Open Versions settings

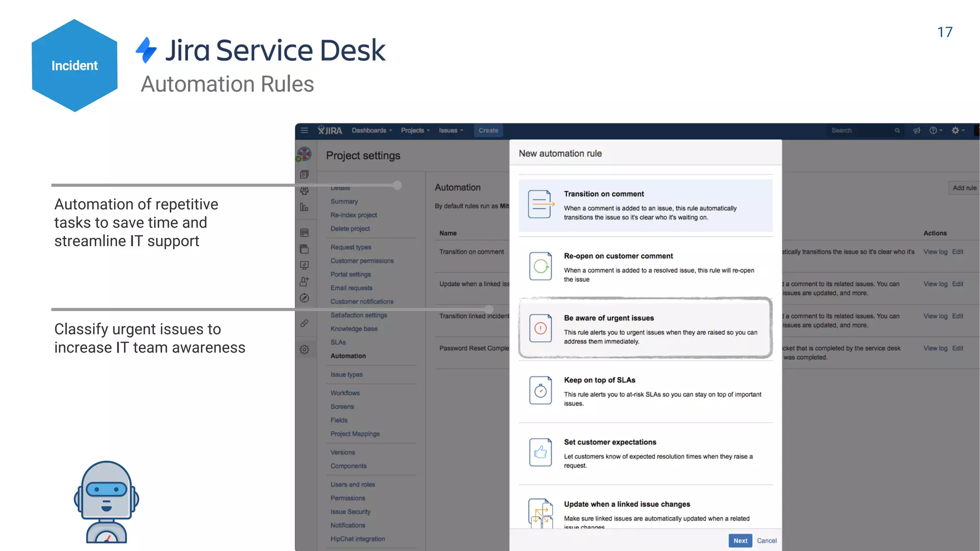(x=343, y=452)
